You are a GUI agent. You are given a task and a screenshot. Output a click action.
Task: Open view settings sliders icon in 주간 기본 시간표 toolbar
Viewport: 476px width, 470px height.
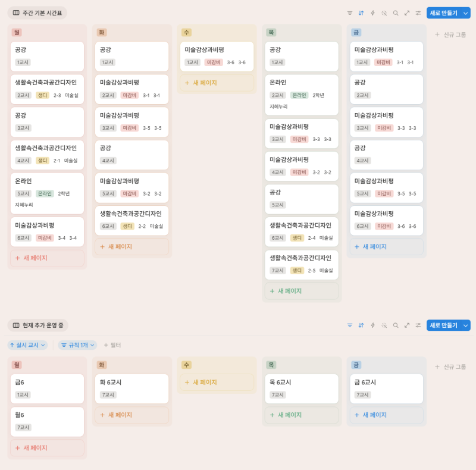pos(418,13)
